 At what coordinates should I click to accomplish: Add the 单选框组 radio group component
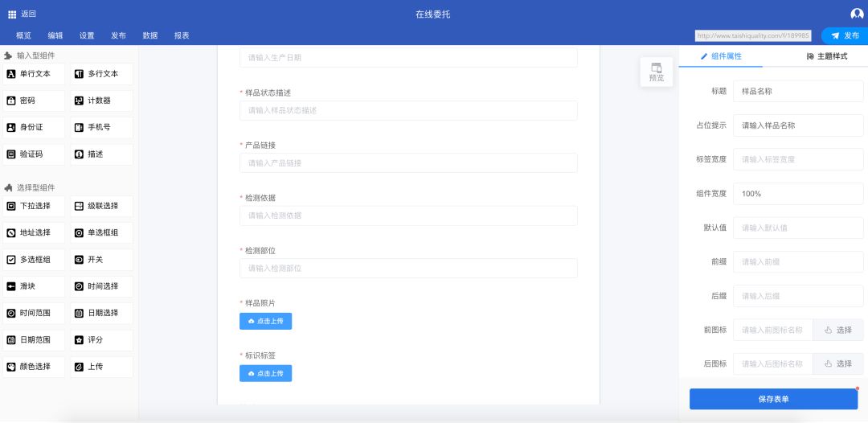click(102, 233)
